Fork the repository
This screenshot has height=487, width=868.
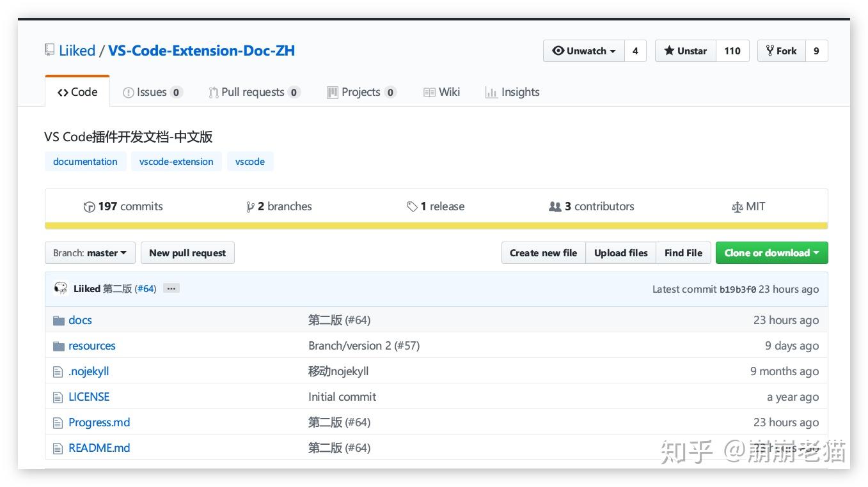click(781, 51)
